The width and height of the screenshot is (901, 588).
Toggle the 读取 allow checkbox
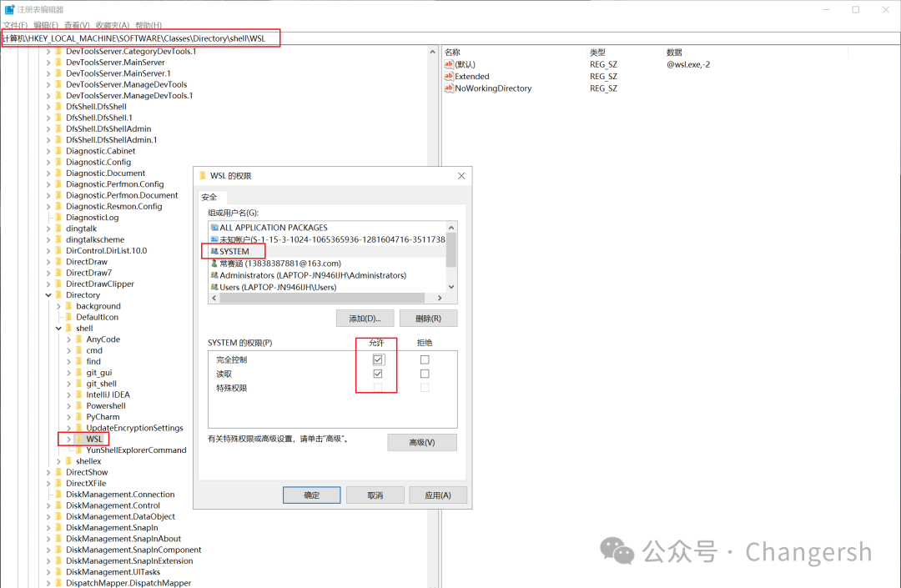pyautogui.click(x=378, y=374)
